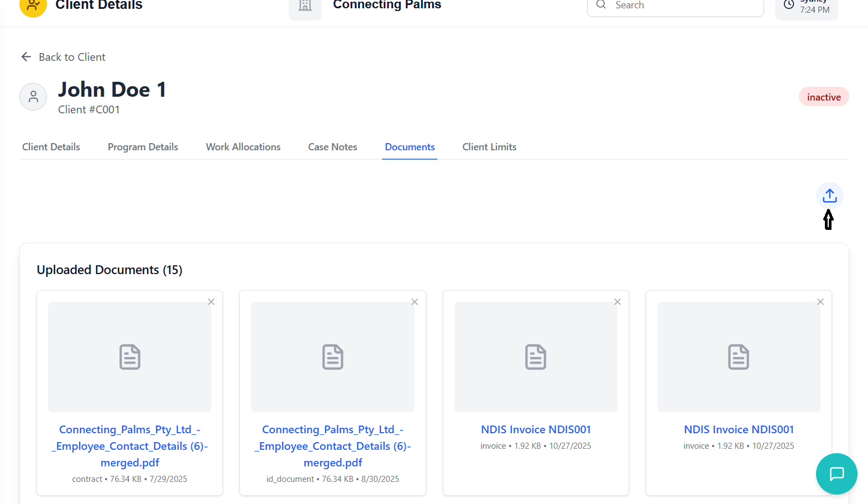Screen dimensions: 868x504
Task: Delete the first NDIS Invoice NDIS001 card
Action: coord(618,302)
